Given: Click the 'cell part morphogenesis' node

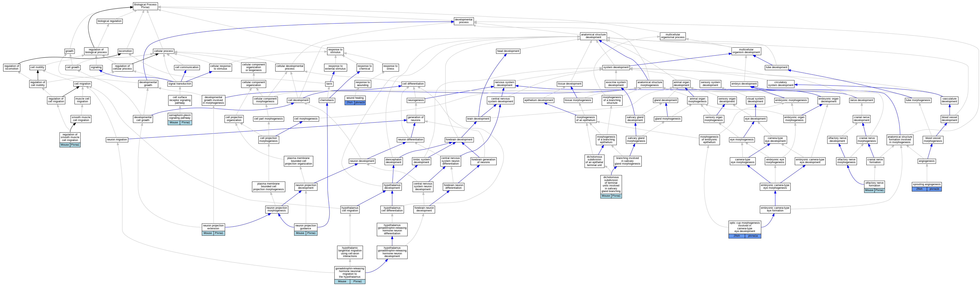Looking at the screenshot, I should tap(269, 119).
